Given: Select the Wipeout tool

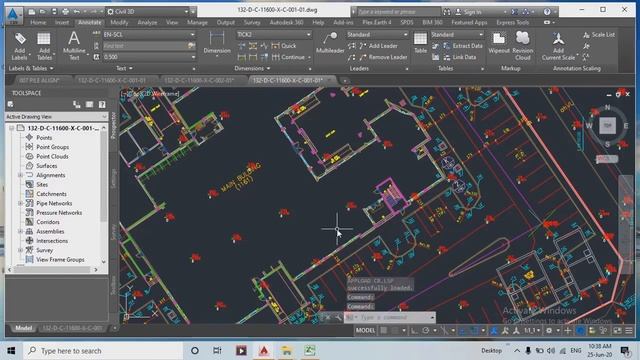Looking at the screenshot, I should click(499, 43).
